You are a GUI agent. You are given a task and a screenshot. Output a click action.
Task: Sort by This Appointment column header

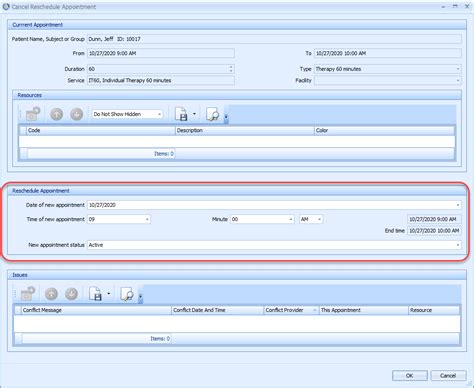[x=363, y=310]
